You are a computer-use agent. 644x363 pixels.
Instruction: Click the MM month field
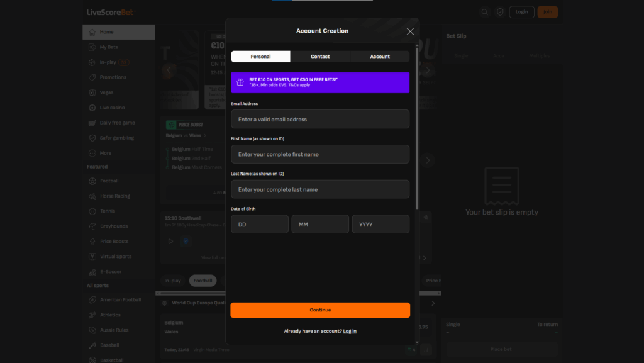point(320,225)
